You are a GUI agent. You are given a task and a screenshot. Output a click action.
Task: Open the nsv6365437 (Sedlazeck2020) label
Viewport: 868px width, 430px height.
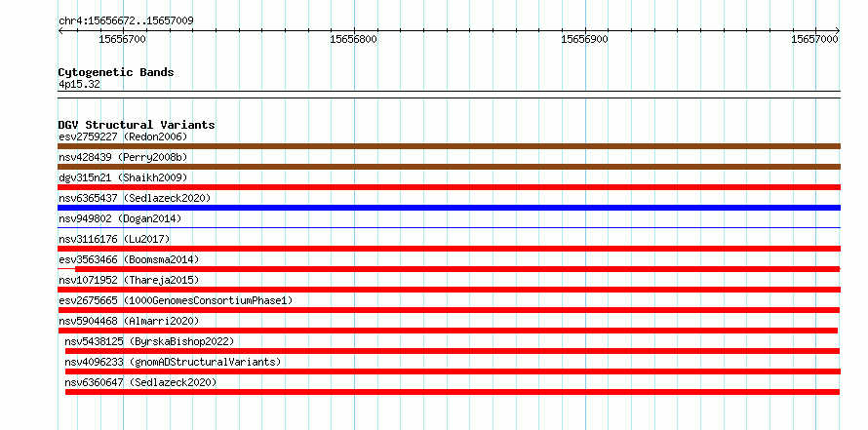[x=135, y=198]
